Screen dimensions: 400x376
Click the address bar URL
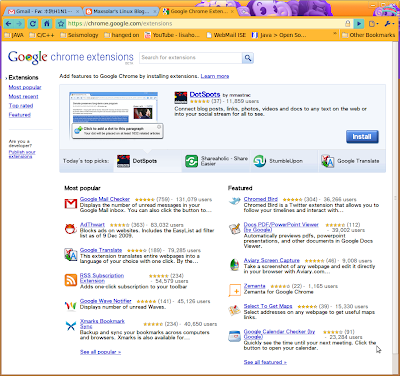120,24
